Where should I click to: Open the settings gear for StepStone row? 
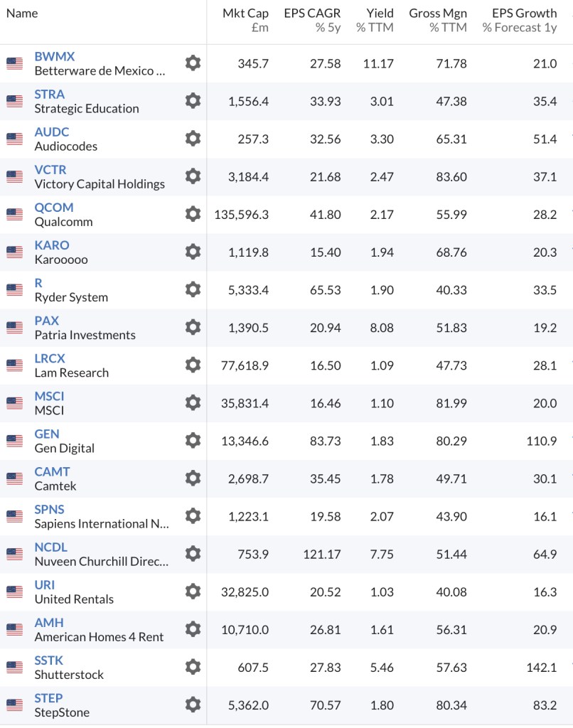(193, 705)
